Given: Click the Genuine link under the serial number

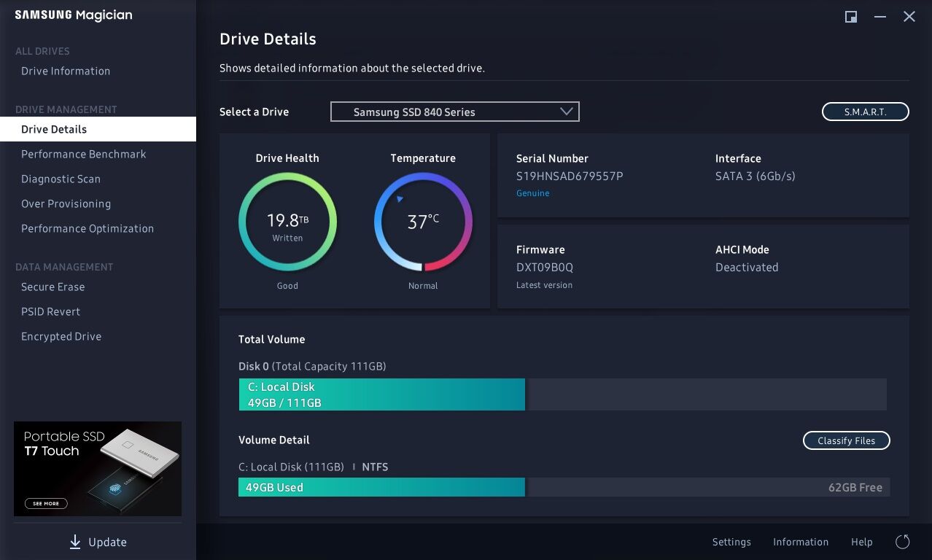Looking at the screenshot, I should point(533,193).
